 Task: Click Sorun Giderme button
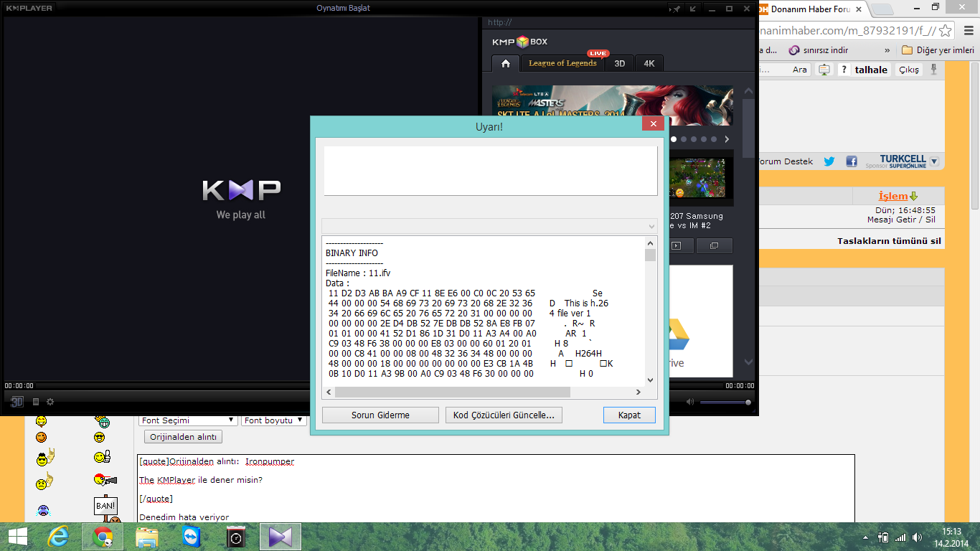point(380,415)
